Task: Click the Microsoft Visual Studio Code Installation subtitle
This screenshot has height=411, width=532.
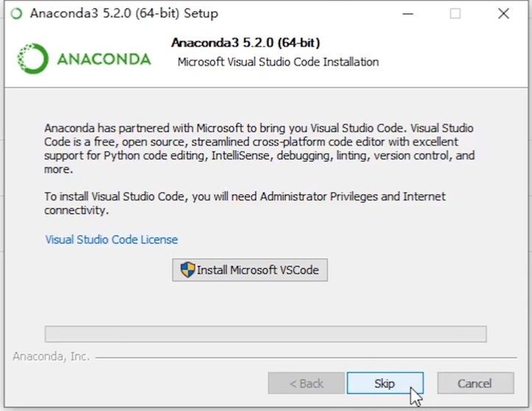Action: coord(278,62)
